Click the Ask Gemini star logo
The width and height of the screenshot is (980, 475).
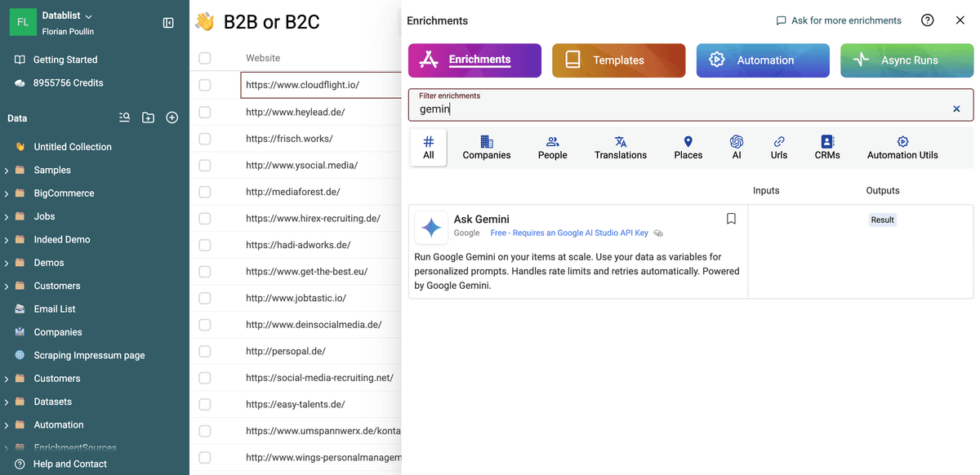(x=430, y=228)
